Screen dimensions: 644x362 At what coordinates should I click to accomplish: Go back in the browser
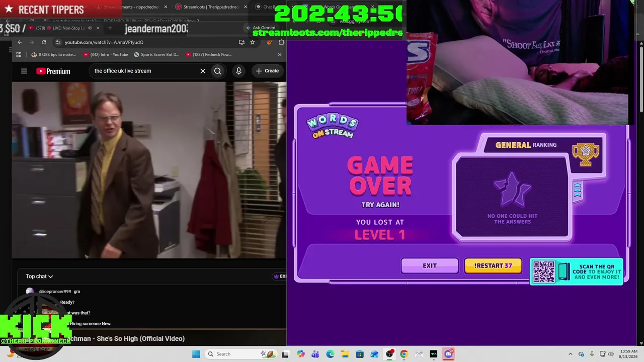pos(20,42)
